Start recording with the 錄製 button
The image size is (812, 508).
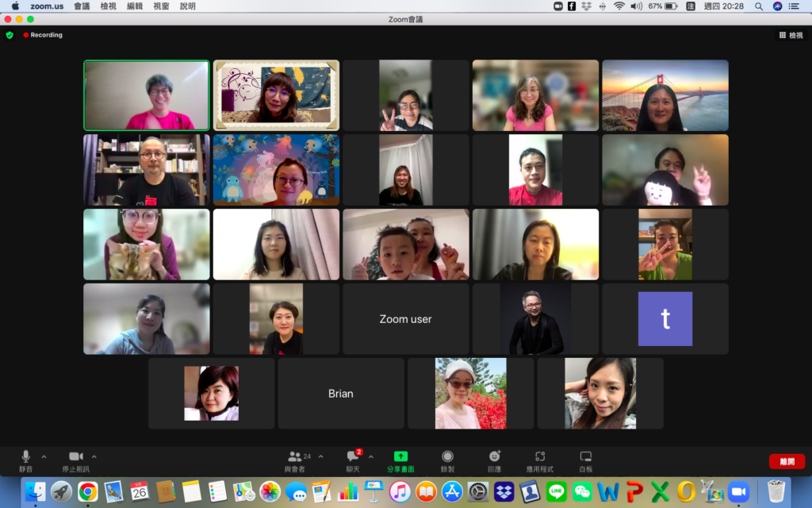tap(447, 461)
